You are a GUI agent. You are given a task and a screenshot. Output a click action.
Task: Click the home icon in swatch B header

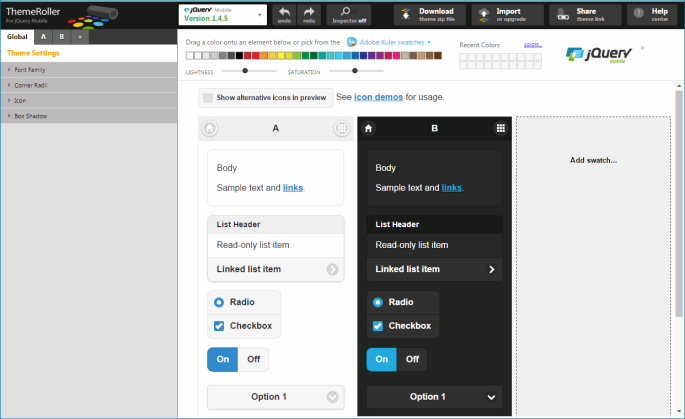(x=368, y=128)
